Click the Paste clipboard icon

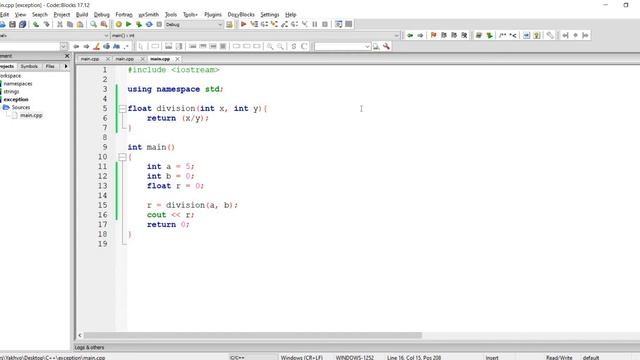(x=80, y=24)
